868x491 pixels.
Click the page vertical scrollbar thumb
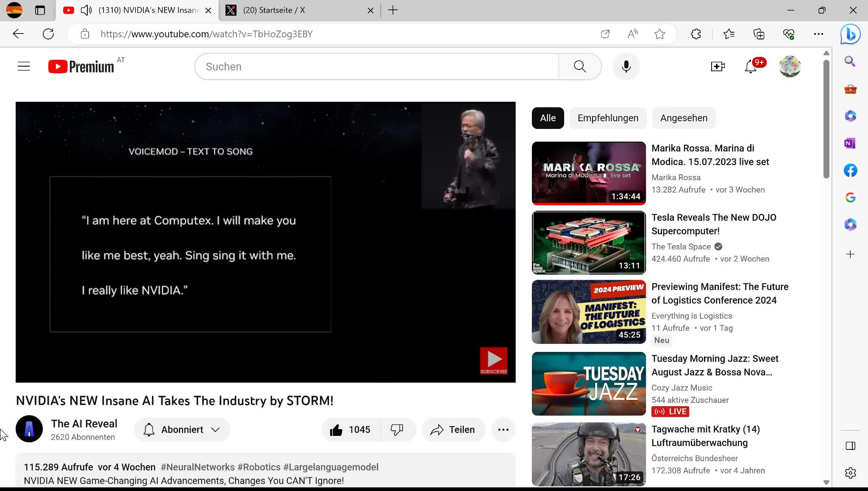point(826,119)
